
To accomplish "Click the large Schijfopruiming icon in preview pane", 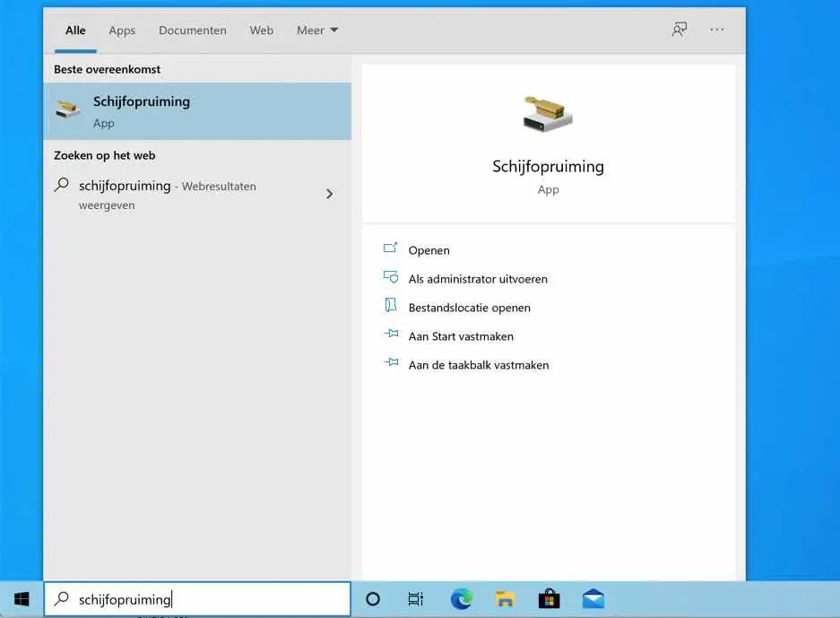I will coord(548,114).
